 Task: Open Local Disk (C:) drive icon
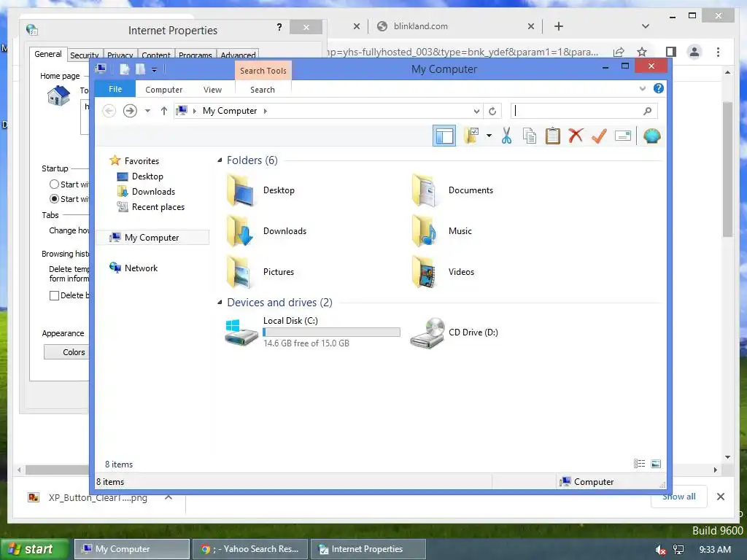tap(241, 332)
